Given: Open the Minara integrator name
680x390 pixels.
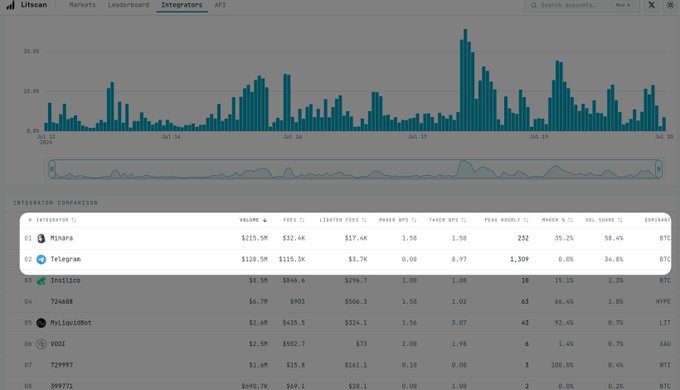Looking at the screenshot, I should tap(62, 238).
